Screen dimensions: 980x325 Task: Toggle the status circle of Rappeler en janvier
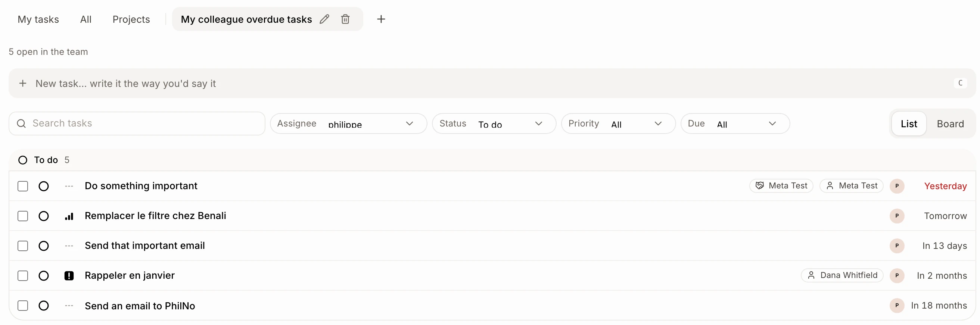(x=44, y=276)
